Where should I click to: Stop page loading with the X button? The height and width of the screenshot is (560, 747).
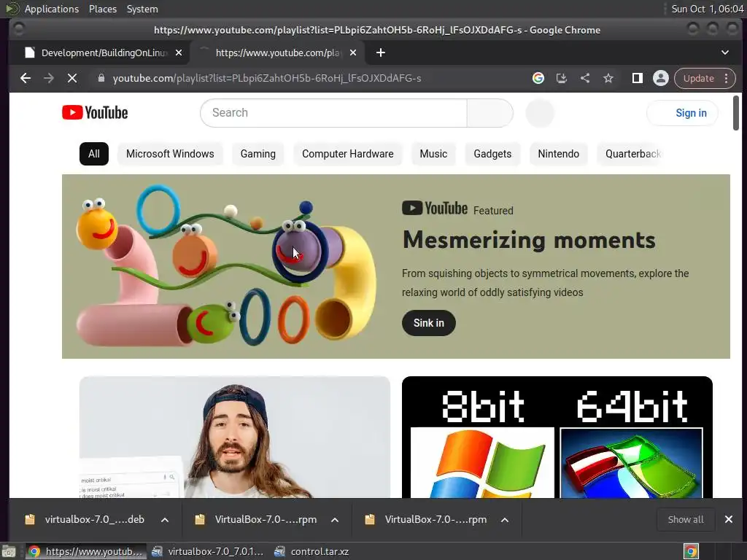72,78
